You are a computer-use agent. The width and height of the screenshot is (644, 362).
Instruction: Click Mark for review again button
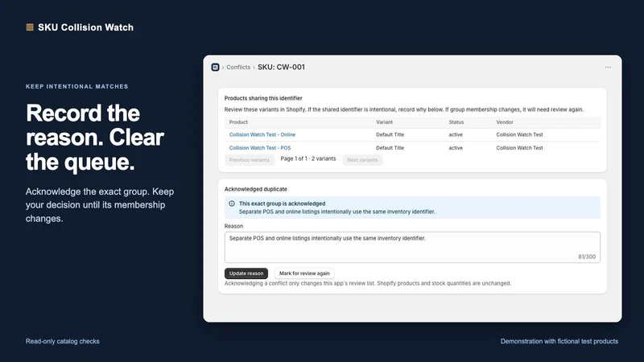[x=304, y=274]
